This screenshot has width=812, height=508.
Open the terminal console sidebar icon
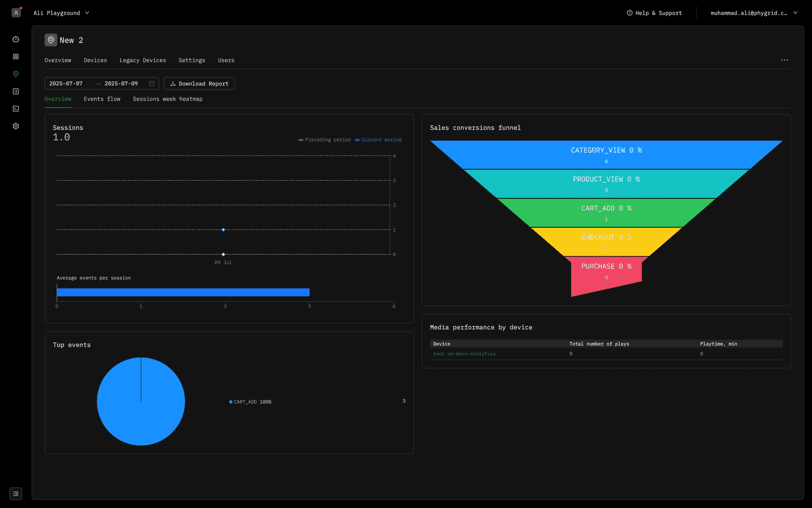16,109
